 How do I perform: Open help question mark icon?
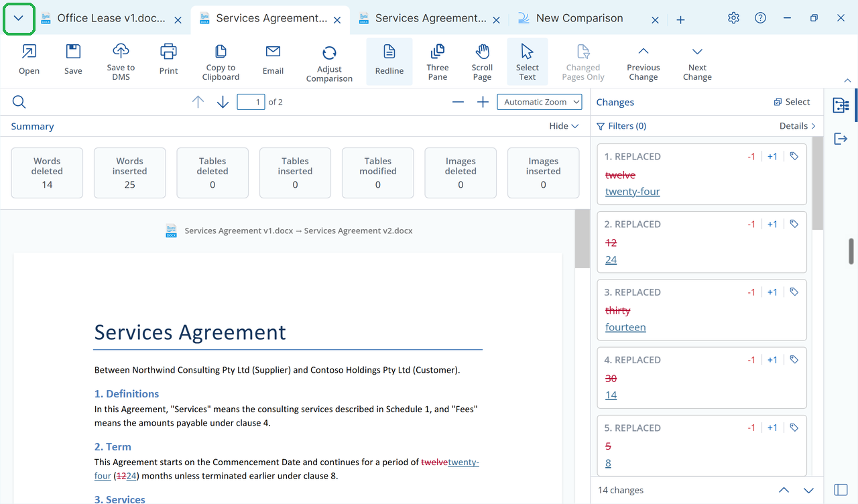coord(760,18)
